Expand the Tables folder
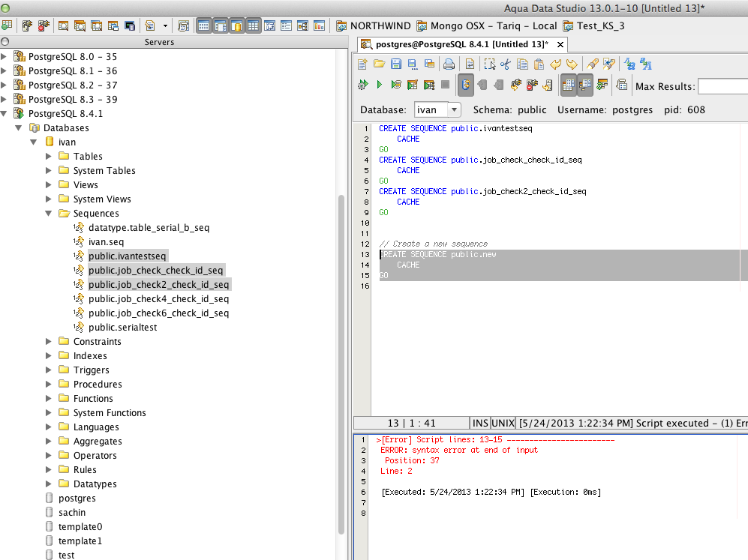The width and height of the screenshot is (748, 560). [49, 157]
